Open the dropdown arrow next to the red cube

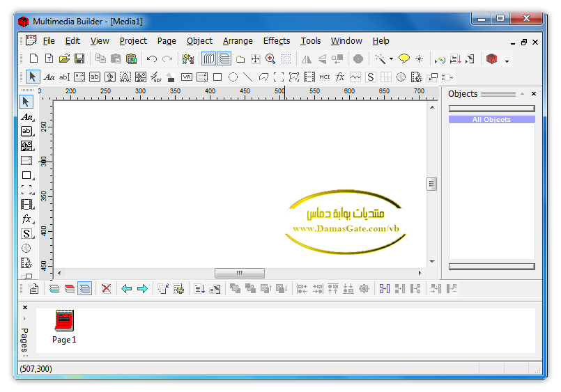(x=507, y=61)
